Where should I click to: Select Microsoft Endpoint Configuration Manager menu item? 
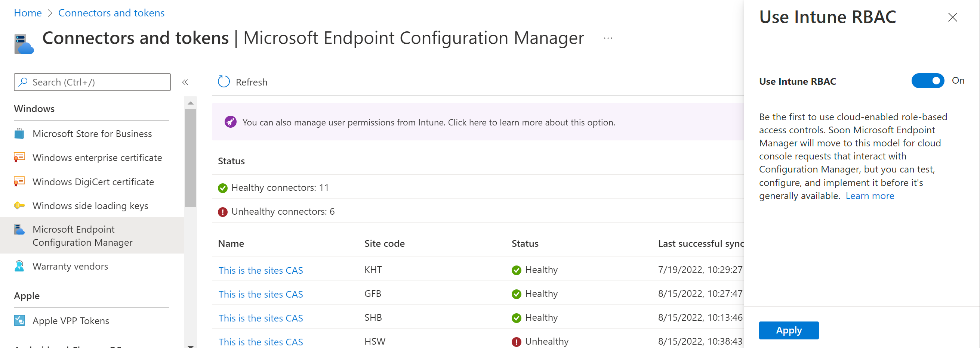[x=82, y=236]
